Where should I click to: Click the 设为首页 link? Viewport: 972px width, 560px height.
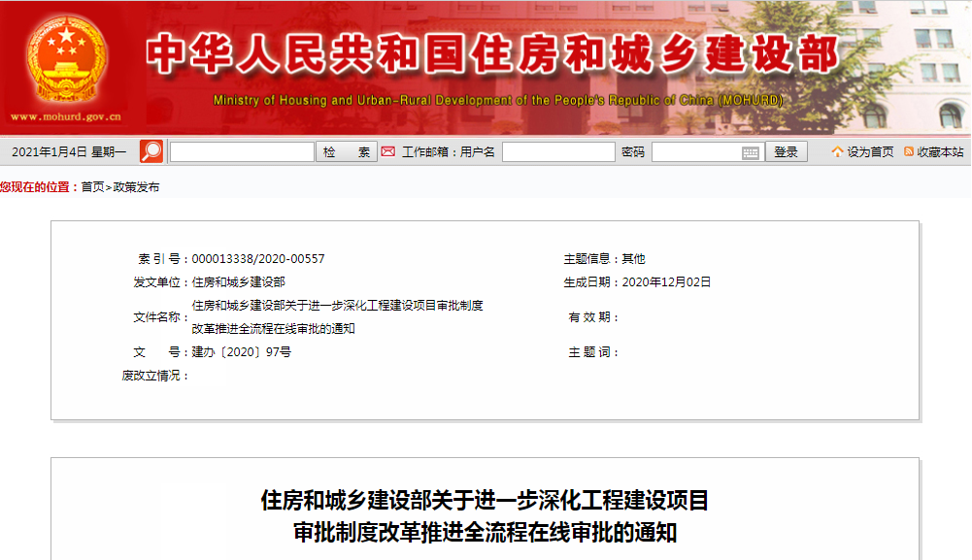click(x=870, y=152)
